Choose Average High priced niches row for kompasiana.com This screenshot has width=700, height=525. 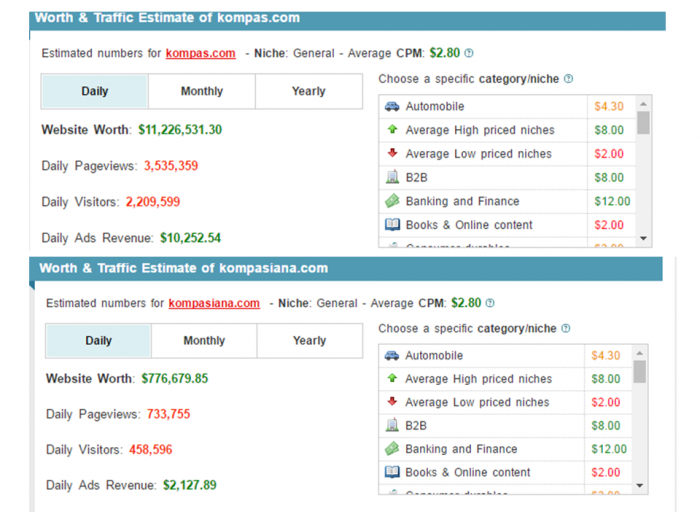click(505, 379)
